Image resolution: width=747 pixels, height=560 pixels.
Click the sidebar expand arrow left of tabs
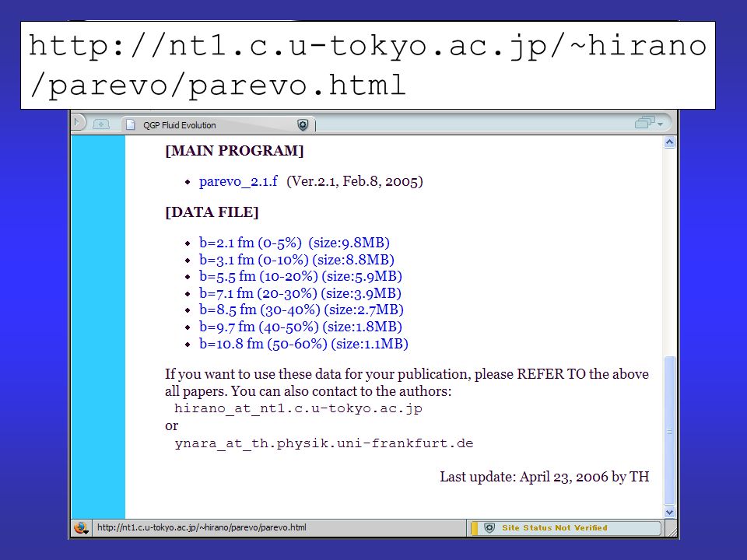coord(77,122)
